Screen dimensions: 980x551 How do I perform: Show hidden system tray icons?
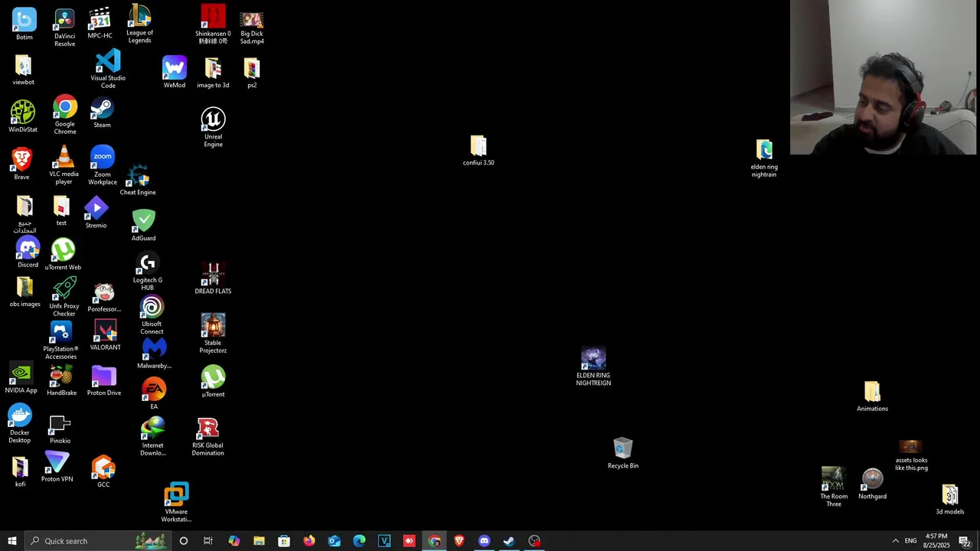pos(895,541)
